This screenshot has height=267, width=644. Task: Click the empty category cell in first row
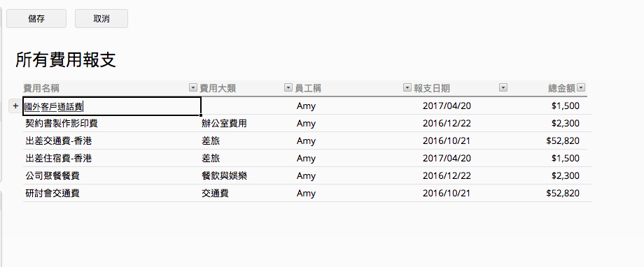pos(248,106)
